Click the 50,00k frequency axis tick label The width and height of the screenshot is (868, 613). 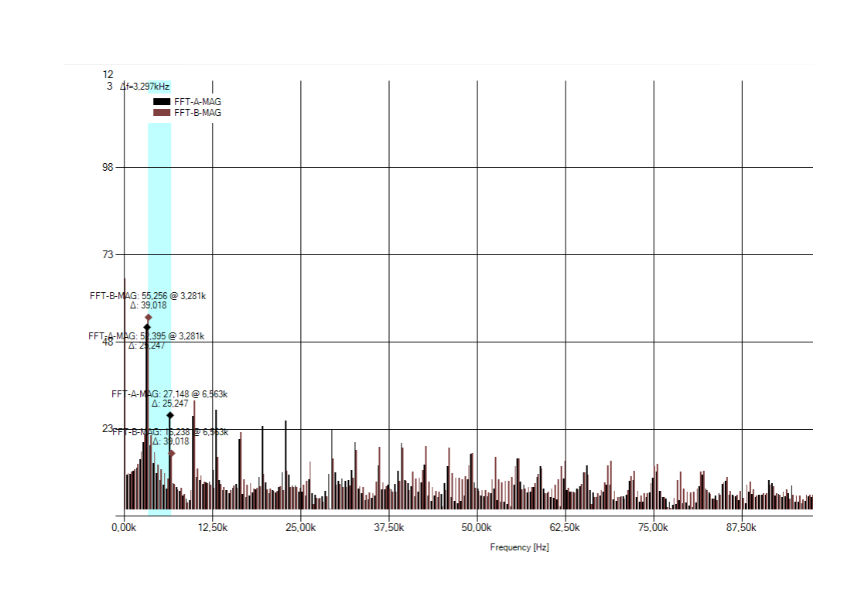coord(477,527)
